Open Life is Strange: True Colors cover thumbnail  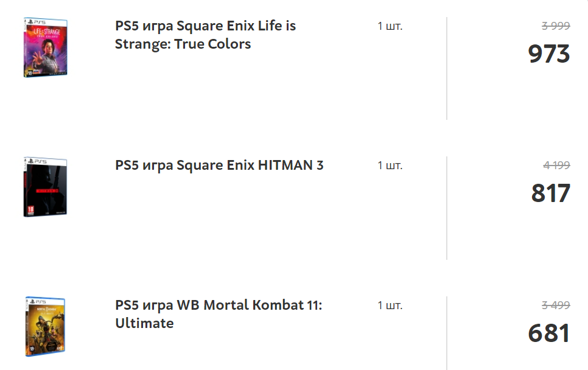pyautogui.click(x=46, y=47)
